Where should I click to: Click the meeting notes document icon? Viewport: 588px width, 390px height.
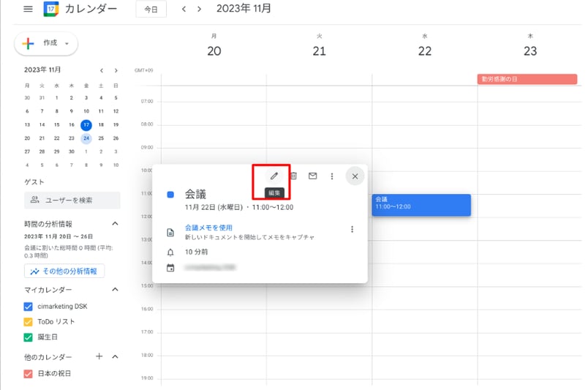coord(170,233)
